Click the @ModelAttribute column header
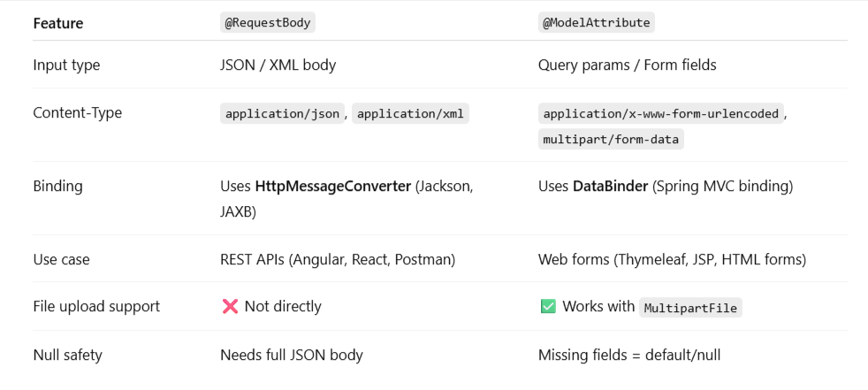This screenshot has width=868, height=390. 597,24
